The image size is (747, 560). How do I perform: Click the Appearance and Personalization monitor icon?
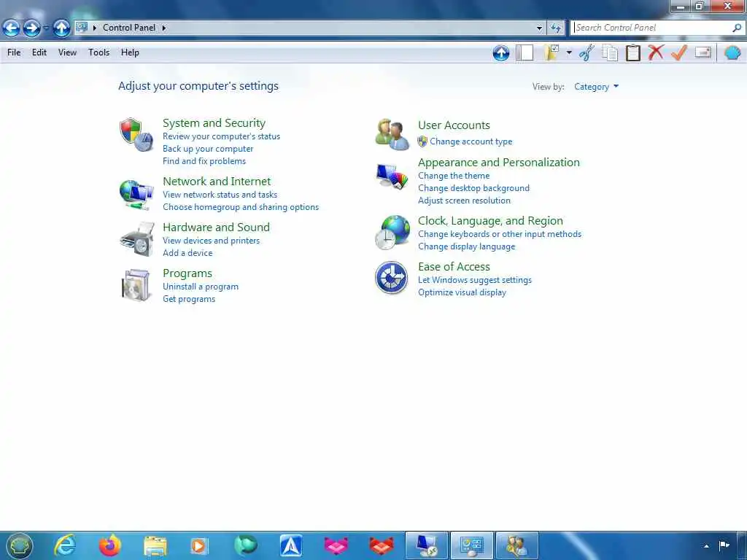pyautogui.click(x=392, y=176)
